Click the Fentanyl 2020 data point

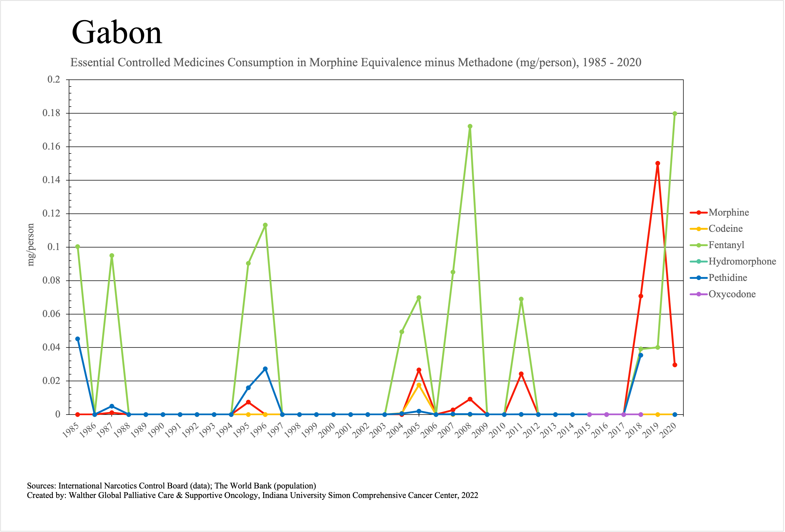click(675, 114)
